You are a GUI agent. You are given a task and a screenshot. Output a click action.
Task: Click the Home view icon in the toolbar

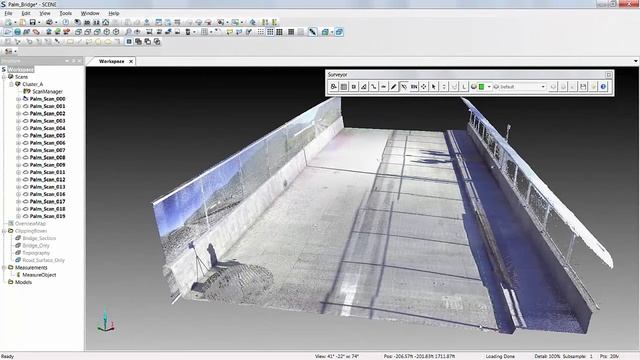pos(106,22)
